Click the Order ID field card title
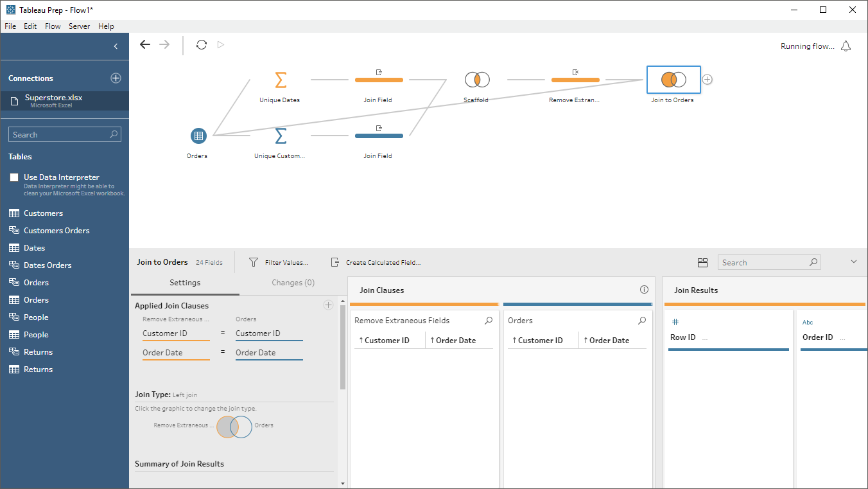 coord(818,337)
